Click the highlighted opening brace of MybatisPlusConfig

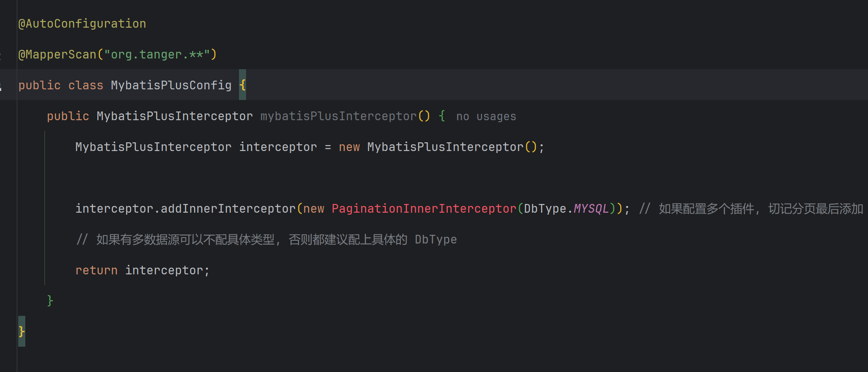click(x=243, y=85)
